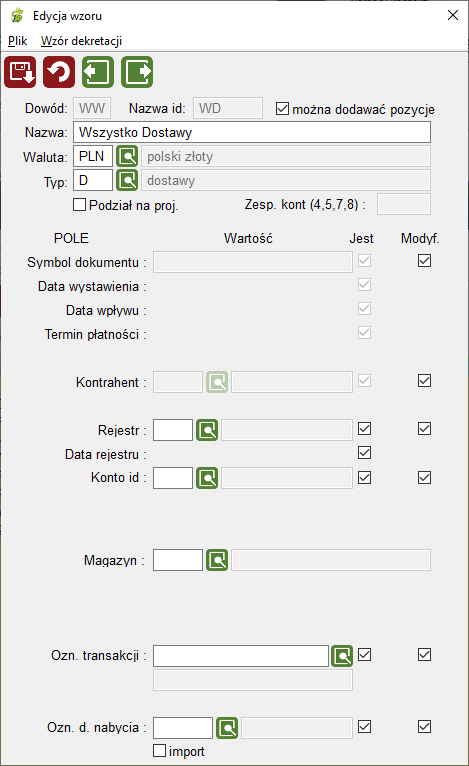Click the red undo arrow icon
469x766 pixels.
tap(59, 72)
